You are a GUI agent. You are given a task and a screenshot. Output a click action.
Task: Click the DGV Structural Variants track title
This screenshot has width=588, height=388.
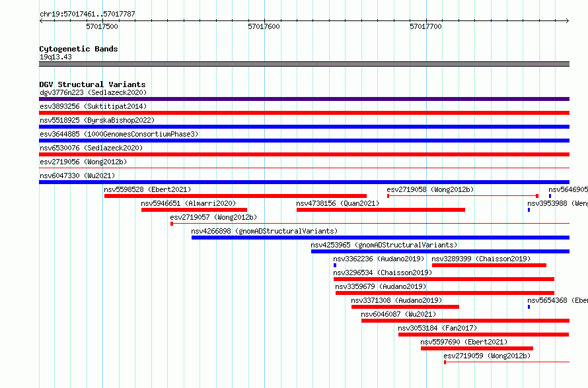coord(92,84)
